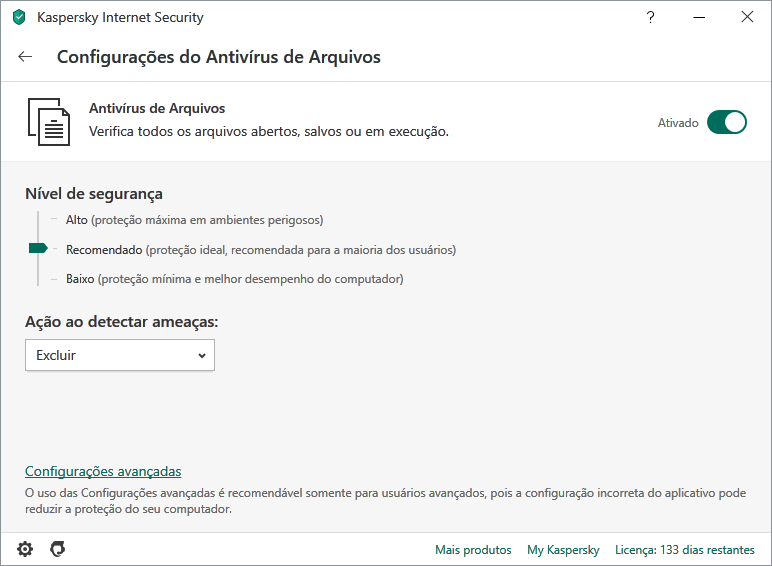
Task: Click the Ativado status label
Action: [678, 123]
